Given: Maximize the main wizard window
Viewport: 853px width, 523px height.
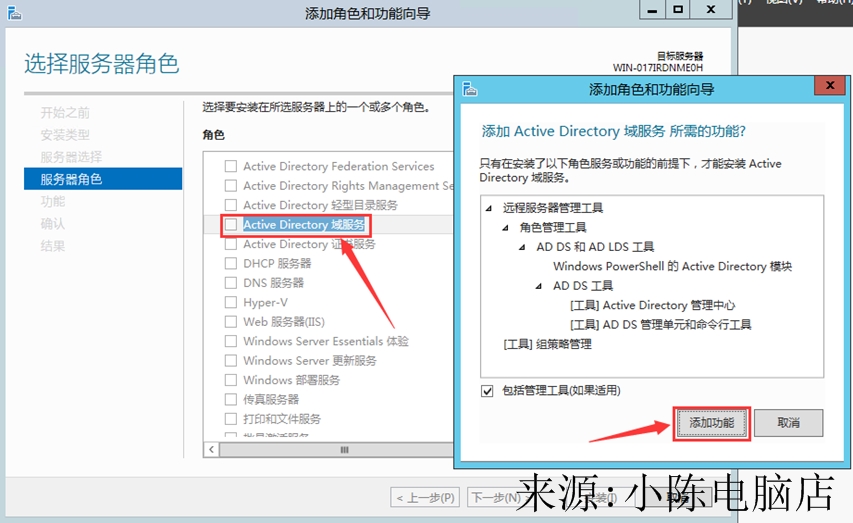Looking at the screenshot, I should (x=678, y=10).
